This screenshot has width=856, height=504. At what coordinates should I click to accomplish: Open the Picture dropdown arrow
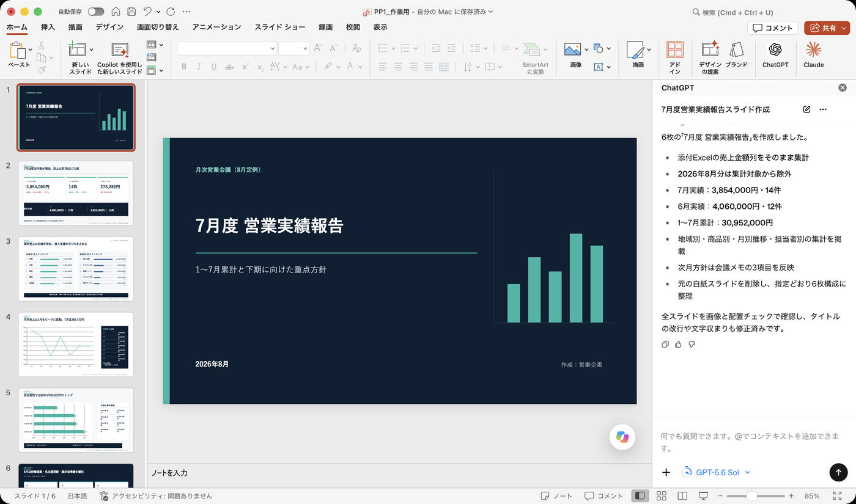(586, 49)
